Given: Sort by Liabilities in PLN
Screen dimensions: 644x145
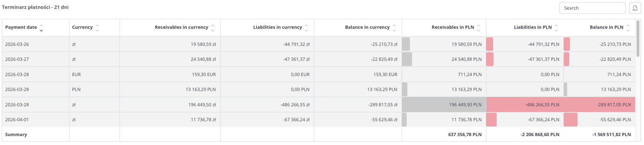Looking at the screenshot, I should click(556, 28).
